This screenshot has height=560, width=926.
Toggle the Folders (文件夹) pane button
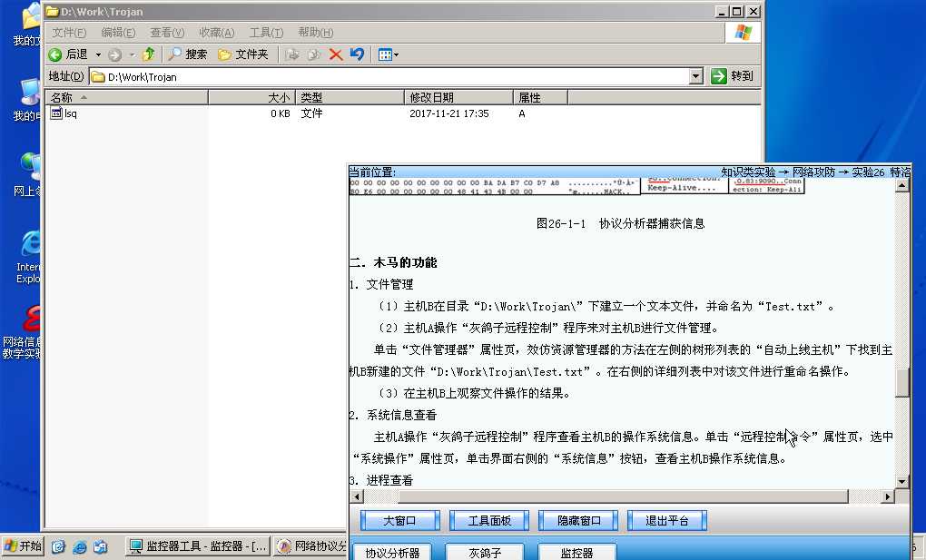tap(243, 55)
